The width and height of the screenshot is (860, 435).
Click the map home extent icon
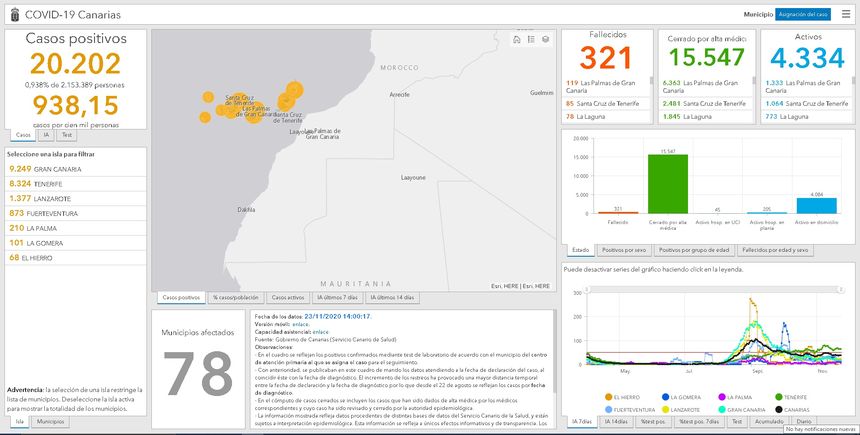pyautogui.click(x=517, y=40)
